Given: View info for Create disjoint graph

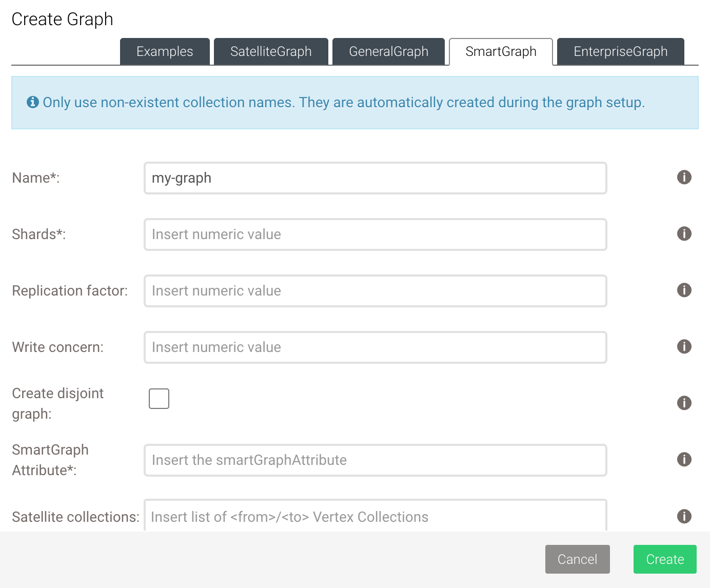Looking at the screenshot, I should point(684,403).
